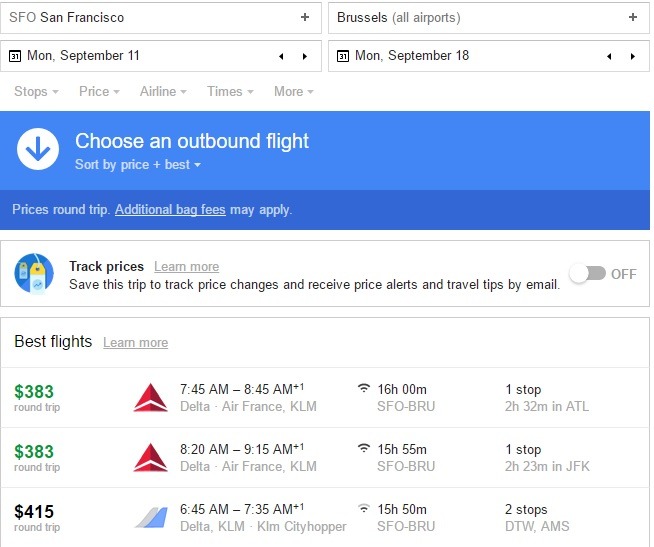Open the Additional bag fees link
The image size is (654, 547).
(170, 209)
